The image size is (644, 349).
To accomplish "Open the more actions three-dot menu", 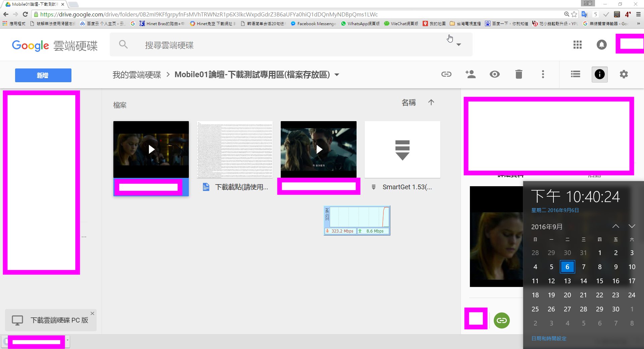I will coord(543,74).
